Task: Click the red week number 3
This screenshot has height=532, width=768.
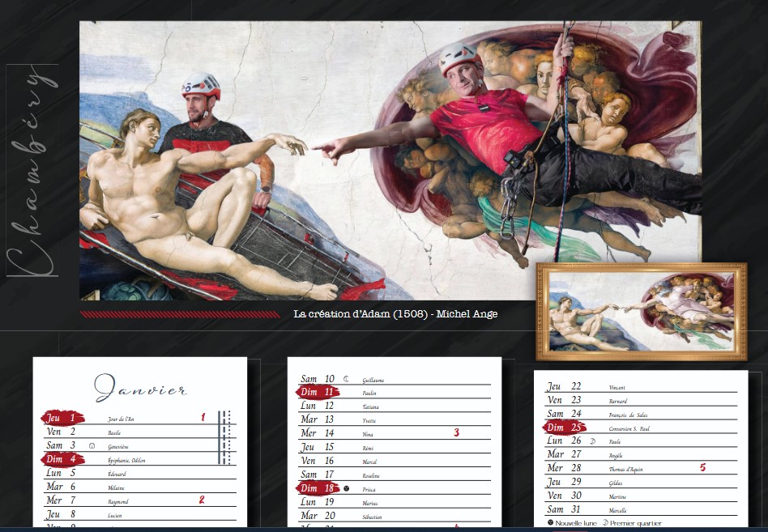Action: click(456, 432)
